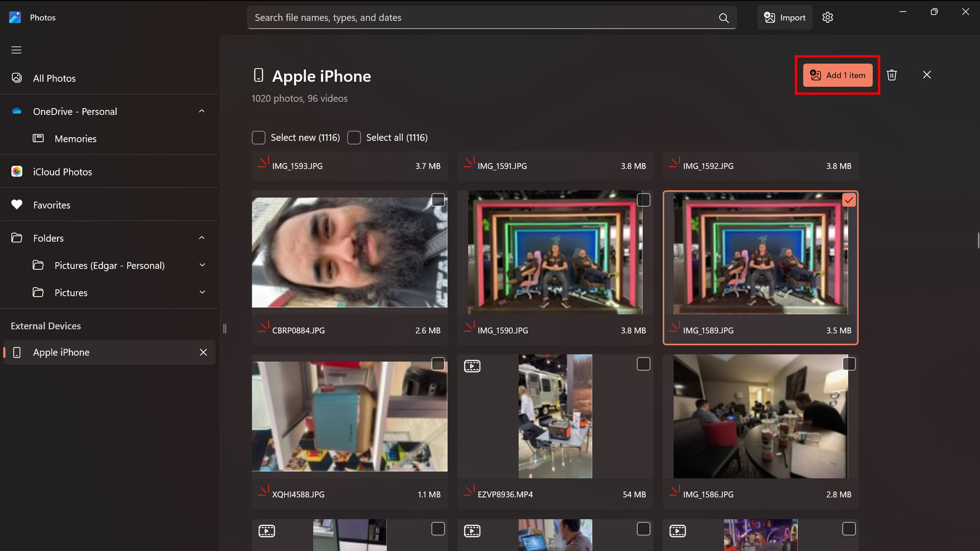Viewport: 980px width, 551px height.
Task: Uncheck the IMG_1589.JPG checkbox
Action: click(849, 200)
